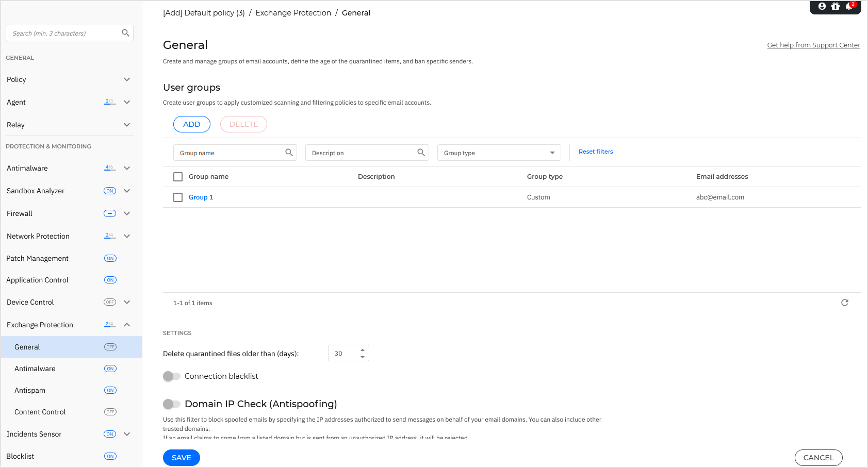Open the notifications bell
This screenshot has width=868, height=468.
pos(849,6)
